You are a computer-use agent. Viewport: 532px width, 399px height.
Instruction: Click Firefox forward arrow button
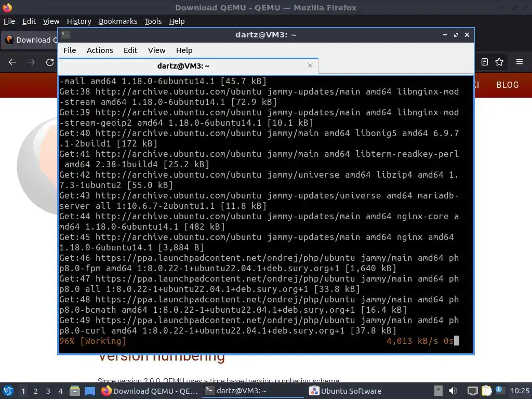tap(31, 62)
